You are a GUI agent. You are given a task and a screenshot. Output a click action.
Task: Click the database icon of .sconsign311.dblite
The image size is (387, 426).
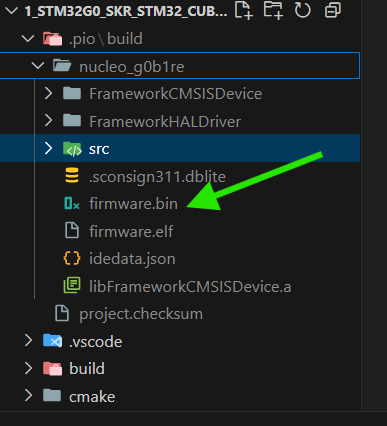click(72, 176)
